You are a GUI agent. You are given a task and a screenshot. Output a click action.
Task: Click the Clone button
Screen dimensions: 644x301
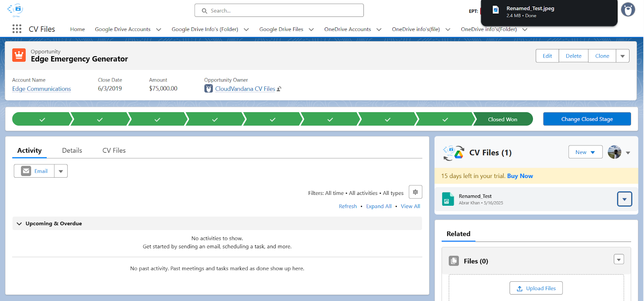pyautogui.click(x=602, y=56)
